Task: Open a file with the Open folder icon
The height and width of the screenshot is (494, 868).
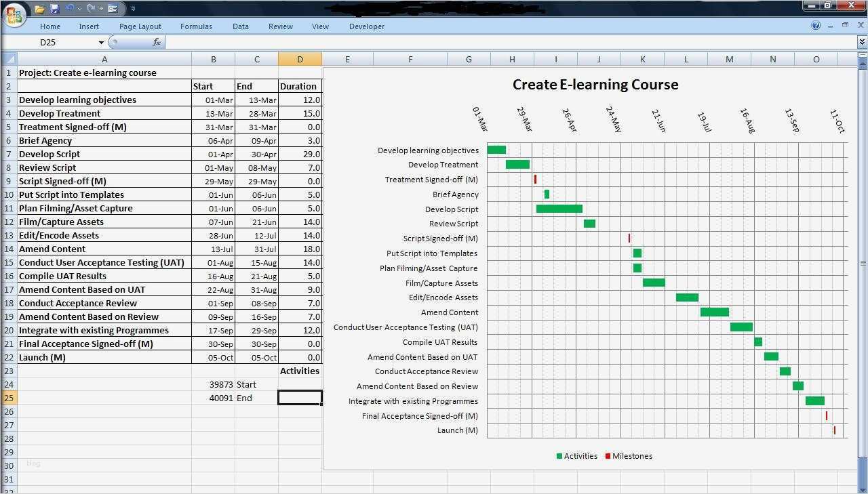Action: click(39, 8)
